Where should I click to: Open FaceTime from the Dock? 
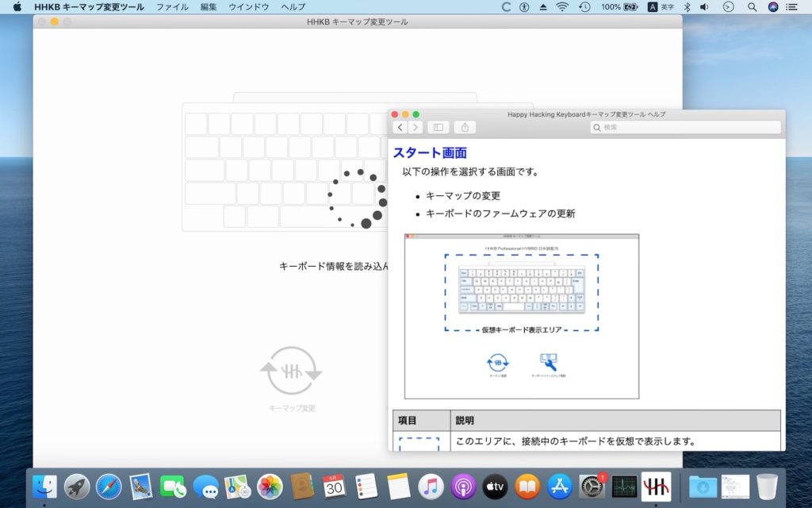coord(173,487)
